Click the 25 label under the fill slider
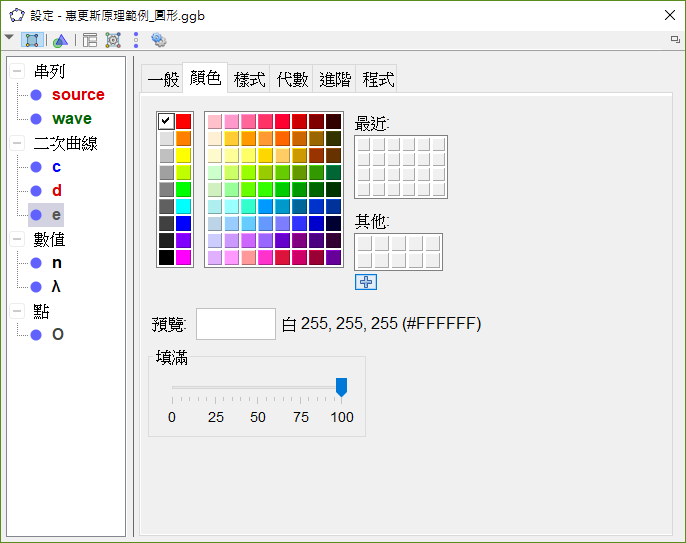This screenshot has height=543, width=686. (x=216, y=417)
